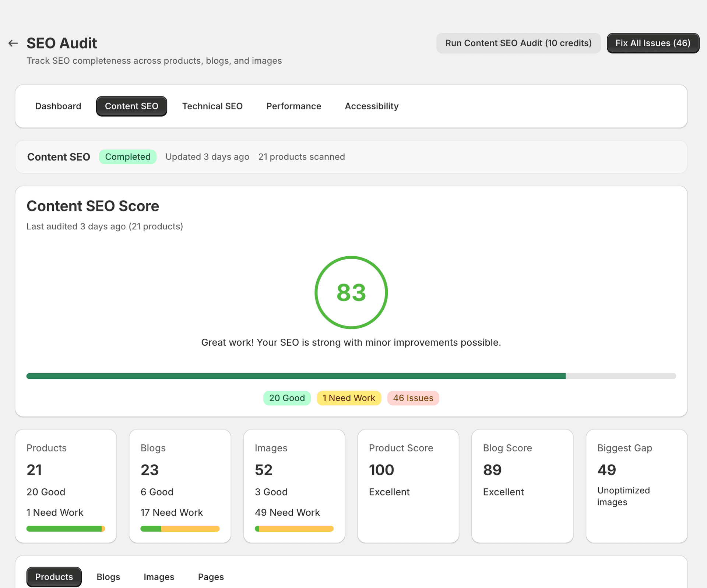Switch to the Pages tab
707x588 pixels.
(x=211, y=577)
